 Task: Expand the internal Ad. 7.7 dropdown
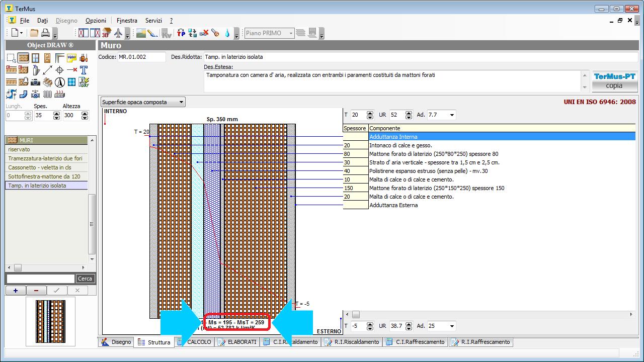click(451, 115)
